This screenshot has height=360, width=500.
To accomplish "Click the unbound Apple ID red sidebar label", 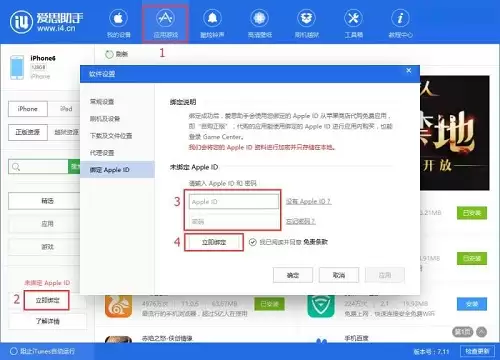I will coord(47,283).
